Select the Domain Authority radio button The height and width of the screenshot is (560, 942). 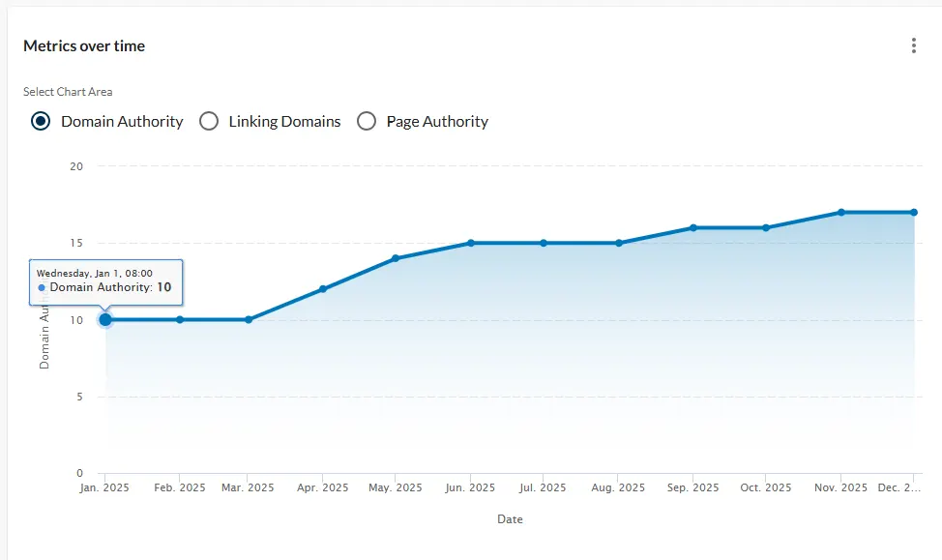click(x=39, y=121)
